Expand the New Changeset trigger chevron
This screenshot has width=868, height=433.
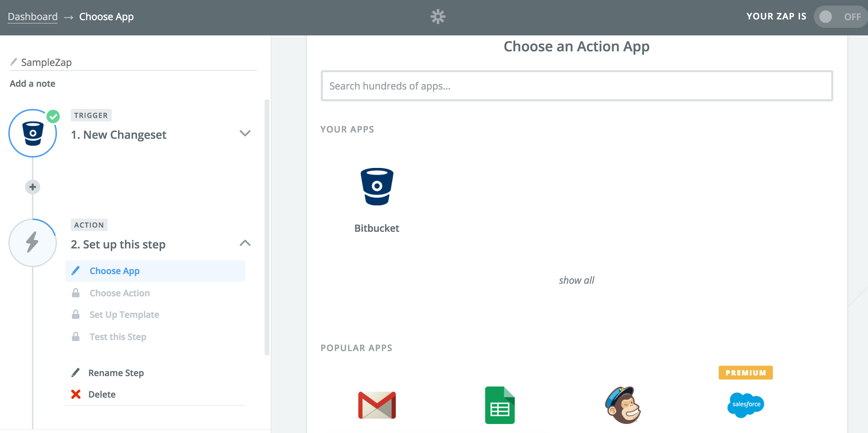pos(245,133)
